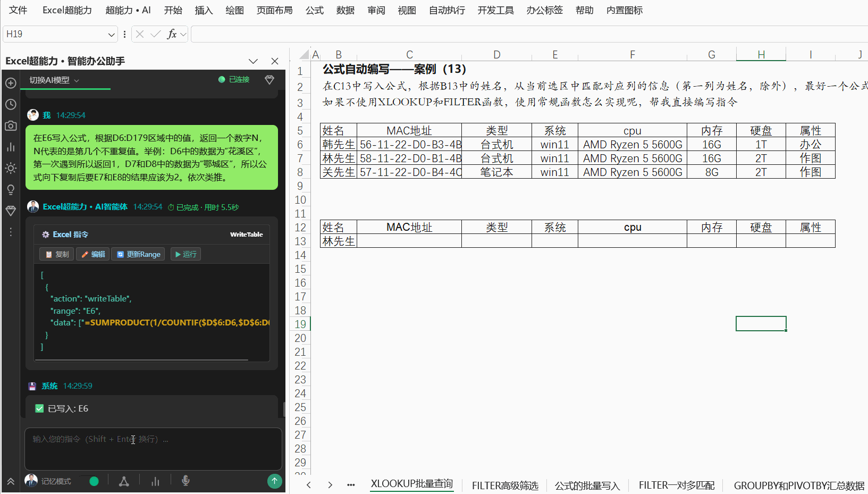Click the new chat plus icon in sidebar
868x494 pixels.
click(x=11, y=83)
